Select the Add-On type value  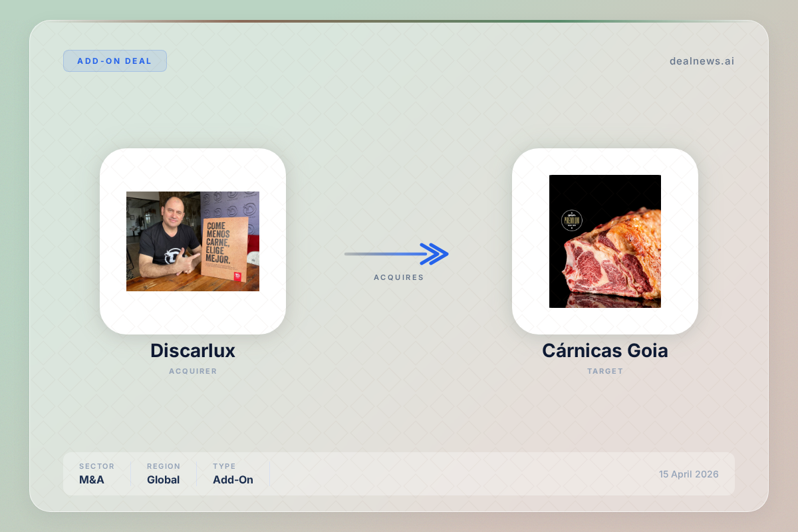point(233,479)
